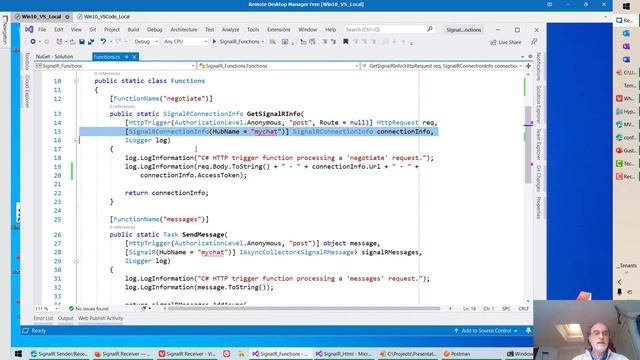Switch to the NuGet - Solution tab
640x360 pixels.
(x=54, y=57)
